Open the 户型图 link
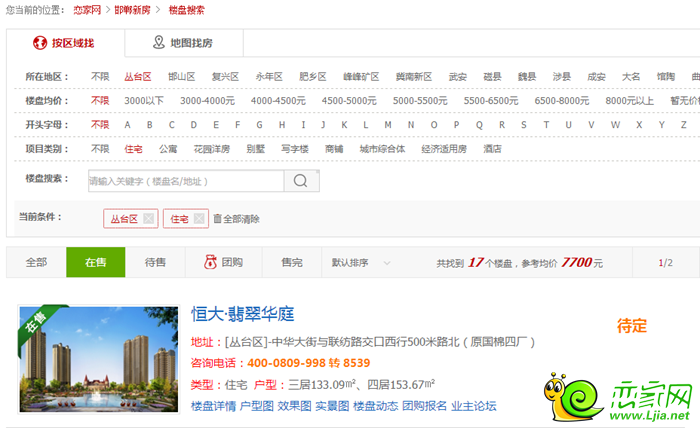 click(257, 406)
